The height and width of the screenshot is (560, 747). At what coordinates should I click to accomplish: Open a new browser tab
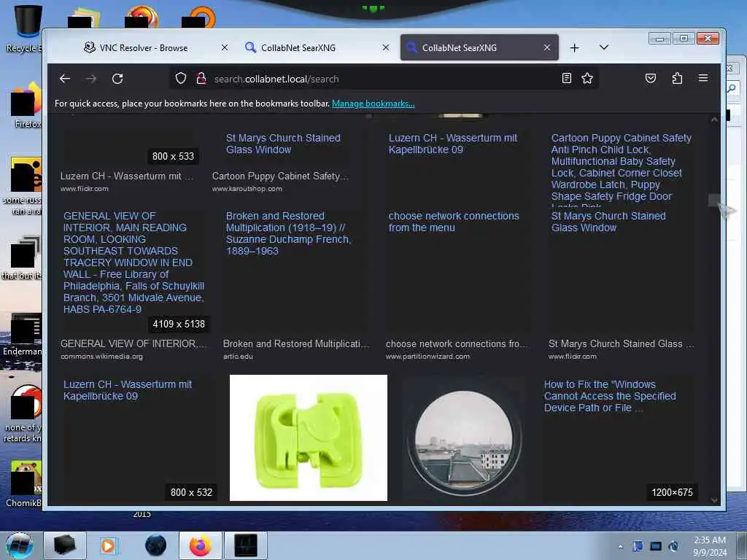(x=575, y=47)
